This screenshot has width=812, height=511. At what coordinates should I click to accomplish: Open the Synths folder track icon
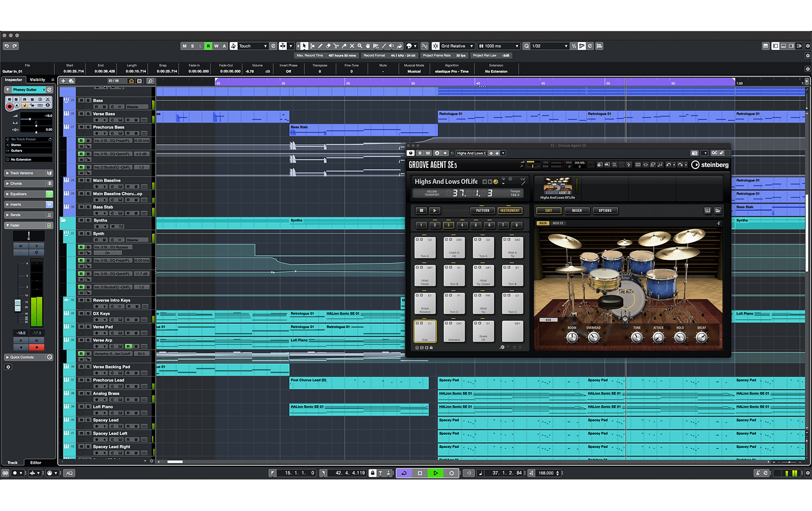[x=63, y=220]
